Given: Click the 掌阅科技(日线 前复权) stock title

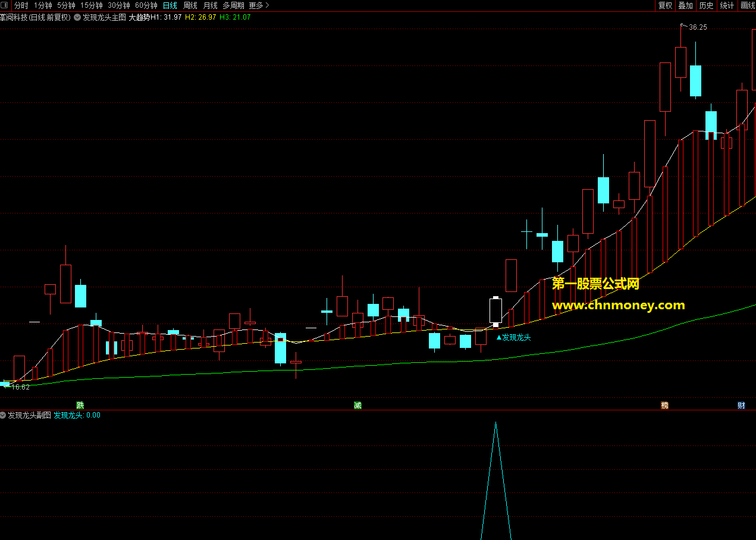Looking at the screenshot, I should [36, 17].
